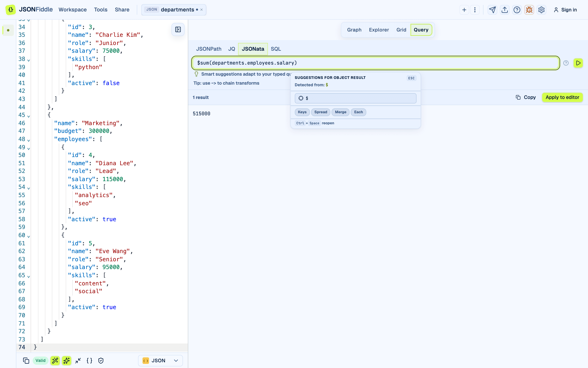The width and height of the screenshot is (588, 368).
Task: Add a new tab with plus icon
Action: 464,10
